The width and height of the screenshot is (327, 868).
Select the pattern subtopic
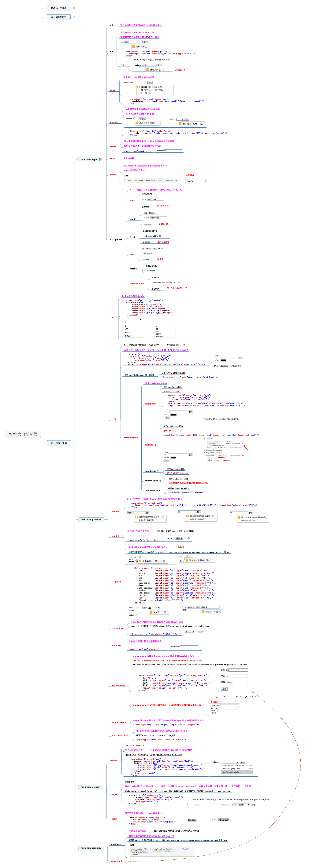[115, 512]
